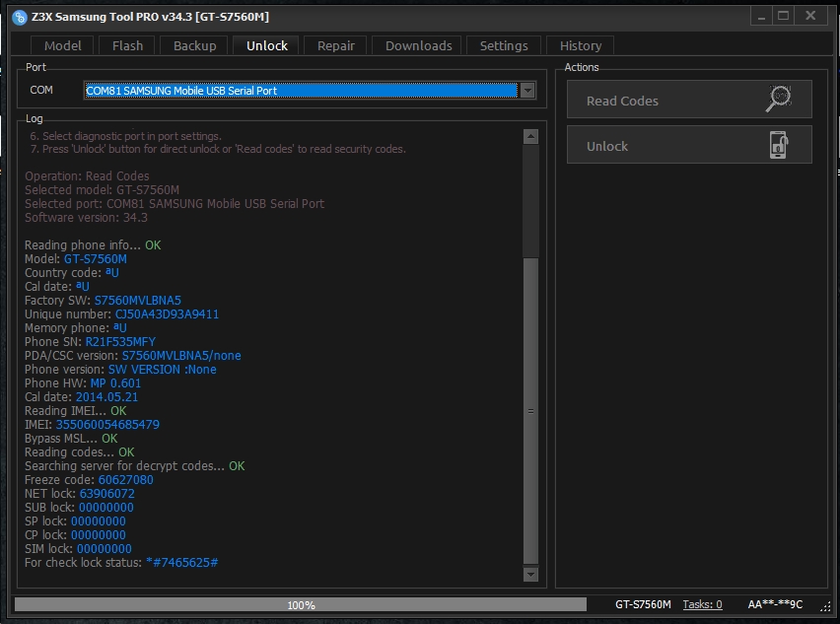Go to the Repair tab
840x624 pixels.
click(x=336, y=45)
